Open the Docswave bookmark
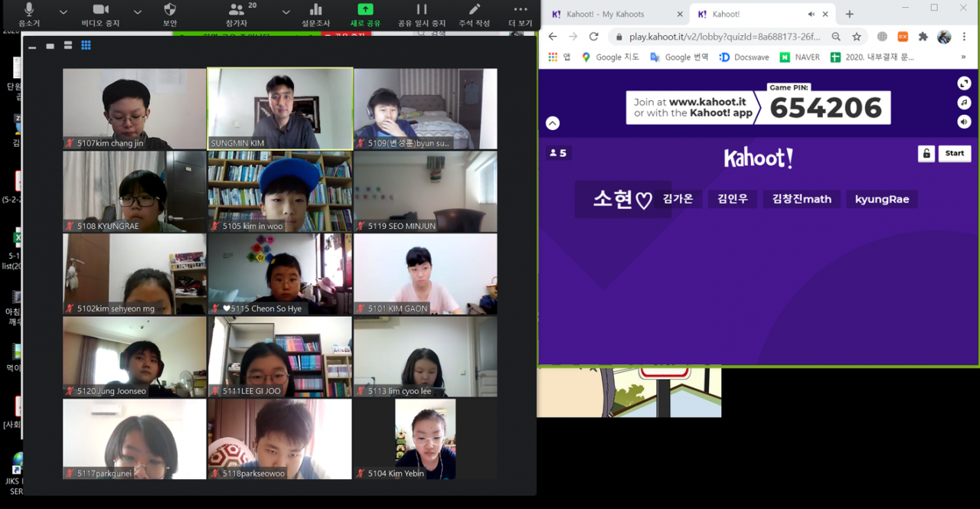The width and height of the screenshot is (980, 509). 745,57
